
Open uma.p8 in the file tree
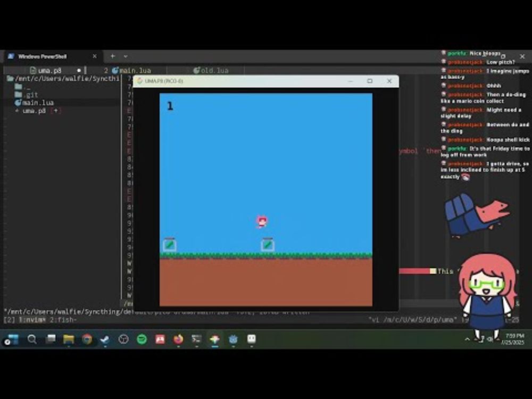click(34, 111)
